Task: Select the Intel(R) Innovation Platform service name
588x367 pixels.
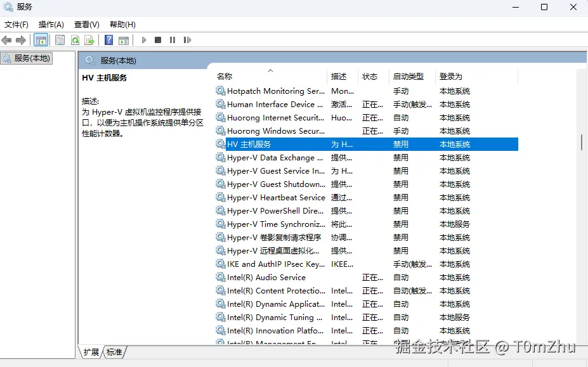Action: tap(275, 331)
